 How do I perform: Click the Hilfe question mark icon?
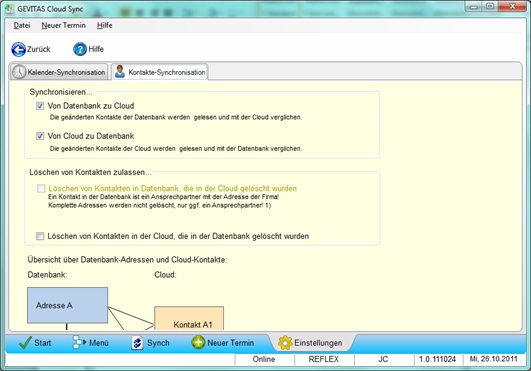click(80, 49)
